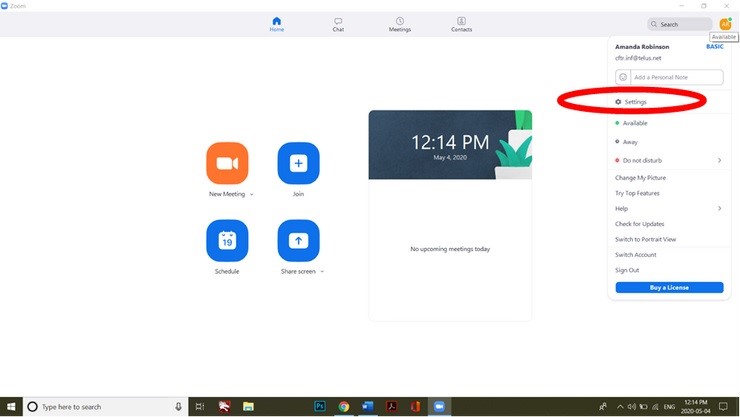740x417 pixels.
Task: Click the Zoom icon on the taskbar
Action: coord(439,407)
